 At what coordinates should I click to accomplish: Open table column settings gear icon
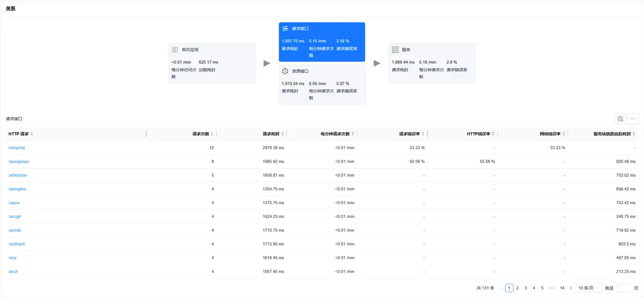tap(620, 119)
